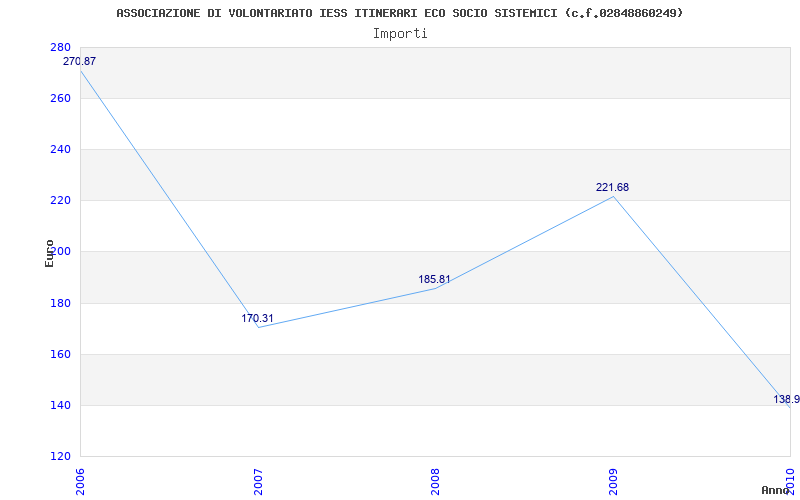Select the 170.31 data point label
800x500 pixels.
click(257, 318)
